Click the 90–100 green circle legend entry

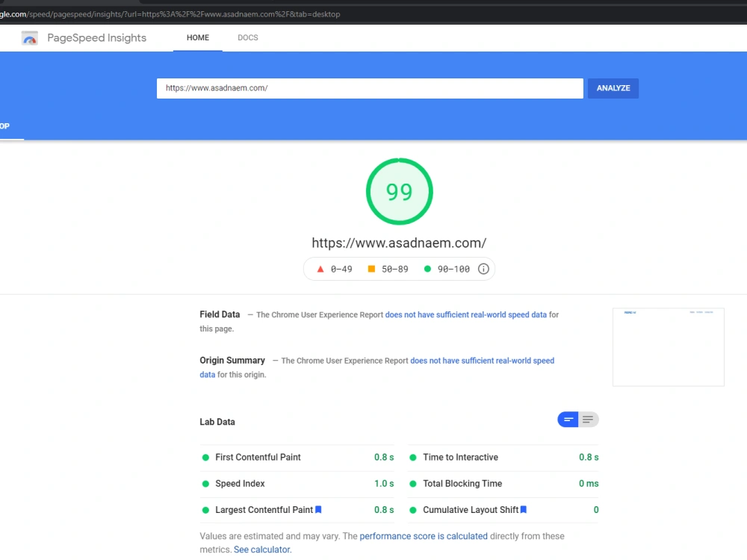pos(447,269)
